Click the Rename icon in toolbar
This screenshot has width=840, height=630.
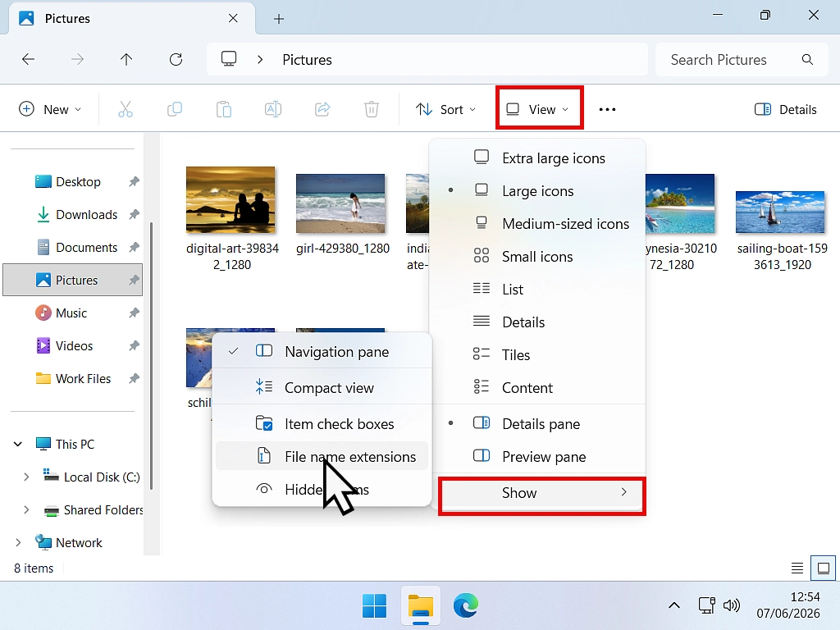[x=273, y=109]
